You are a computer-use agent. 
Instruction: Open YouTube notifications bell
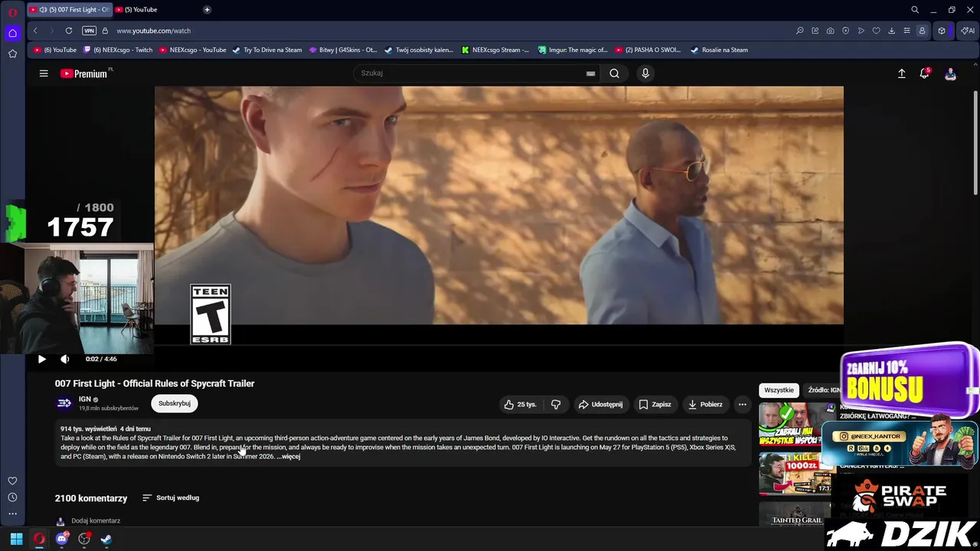click(925, 73)
